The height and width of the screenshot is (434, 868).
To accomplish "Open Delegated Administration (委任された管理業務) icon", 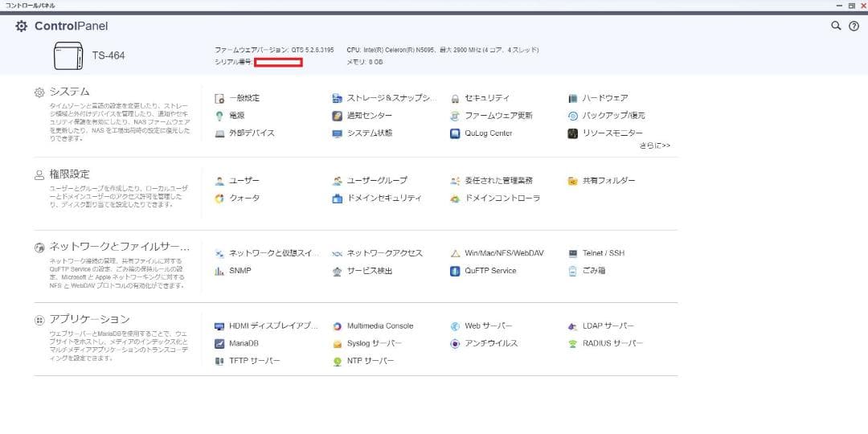I will (x=455, y=181).
